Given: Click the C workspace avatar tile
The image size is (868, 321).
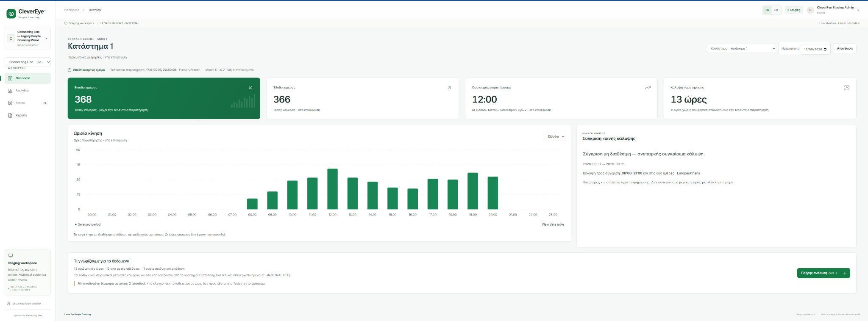Looking at the screenshot, I should click(11, 38).
